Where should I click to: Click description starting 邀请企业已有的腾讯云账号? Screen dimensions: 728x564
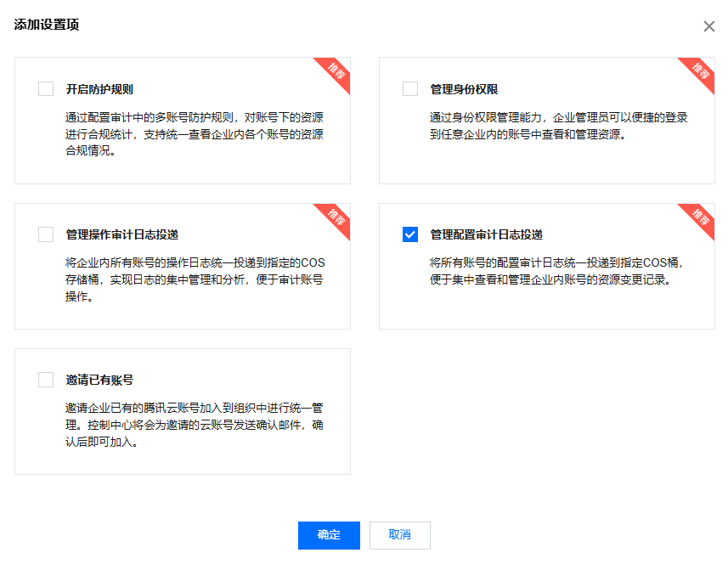click(194, 425)
